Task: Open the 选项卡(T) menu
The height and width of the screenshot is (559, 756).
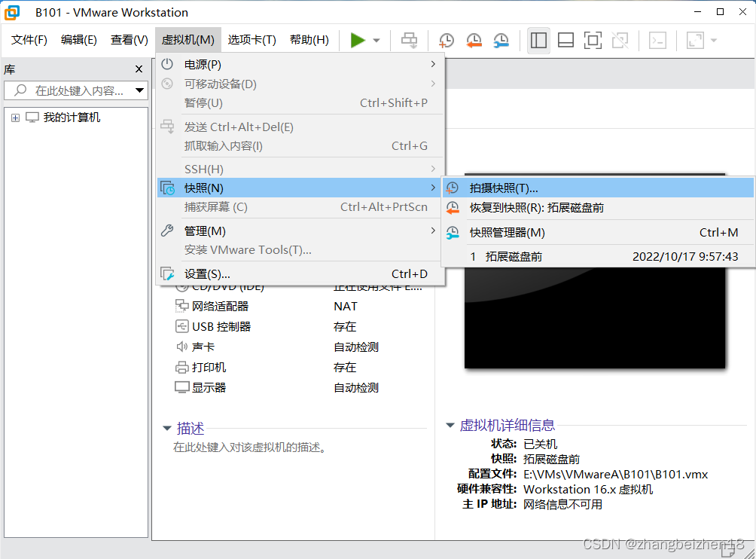Action: tap(252, 39)
